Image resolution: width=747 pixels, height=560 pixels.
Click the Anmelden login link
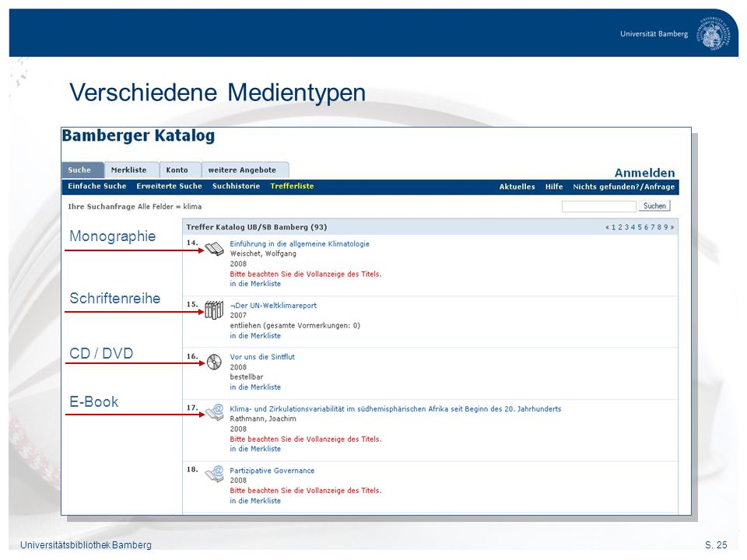[x=644, y=173]
